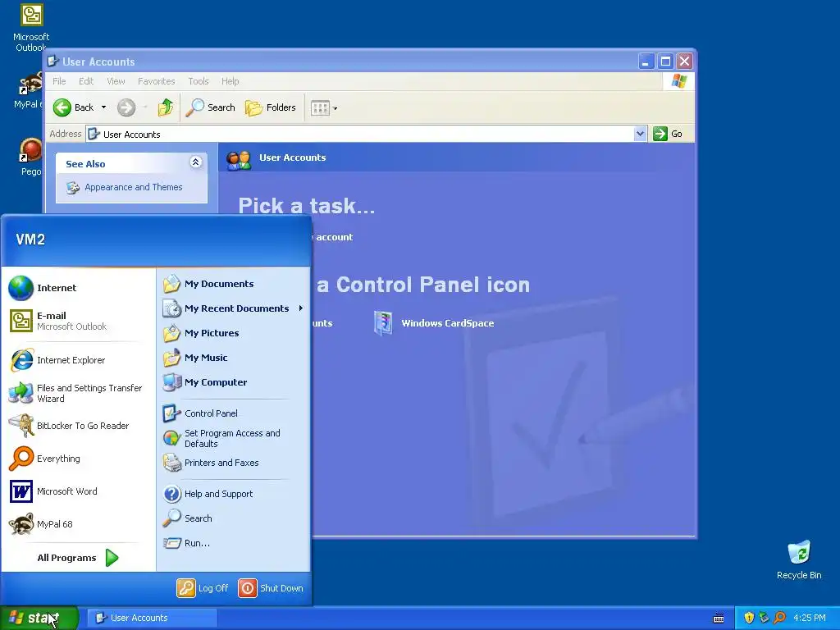Screen dimensions: 840x630
Task: Collapse the See Also panel
Action: [195, 162]
